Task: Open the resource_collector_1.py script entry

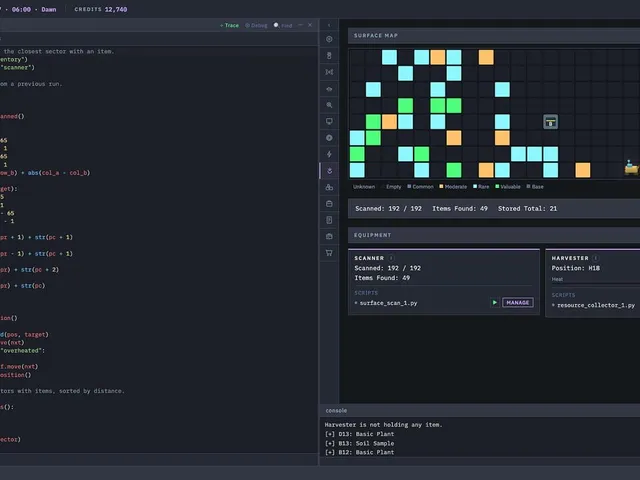Action: [596, 305]
